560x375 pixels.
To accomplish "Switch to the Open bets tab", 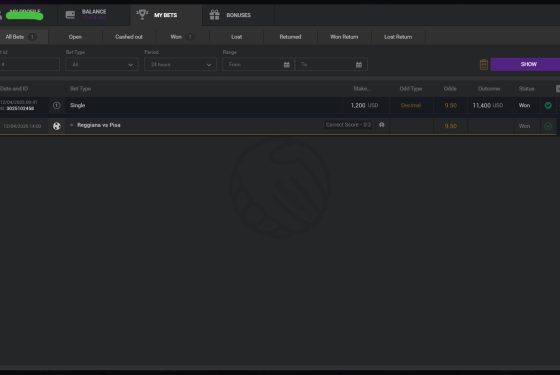I will [x=75, y=37].
